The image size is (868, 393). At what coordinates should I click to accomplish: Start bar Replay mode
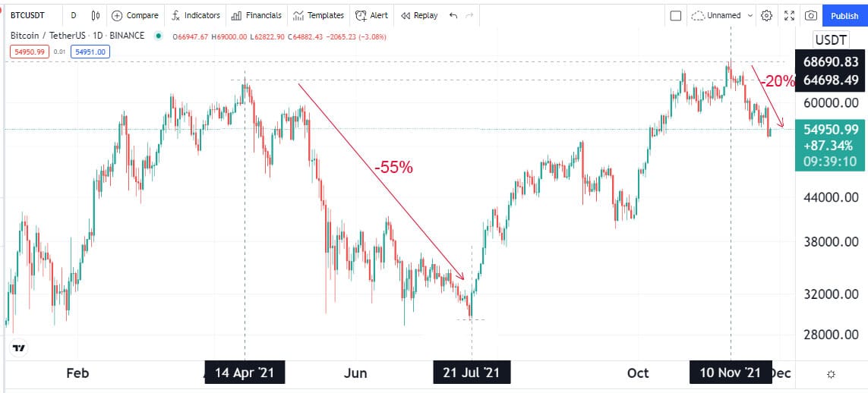tap(419, 15)
